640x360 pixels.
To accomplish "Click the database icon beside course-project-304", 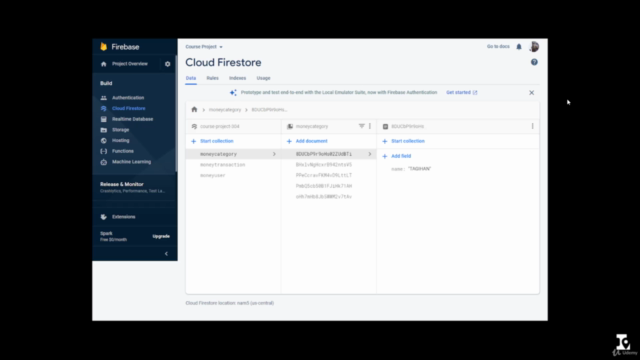I will click(x=194, y=127).
